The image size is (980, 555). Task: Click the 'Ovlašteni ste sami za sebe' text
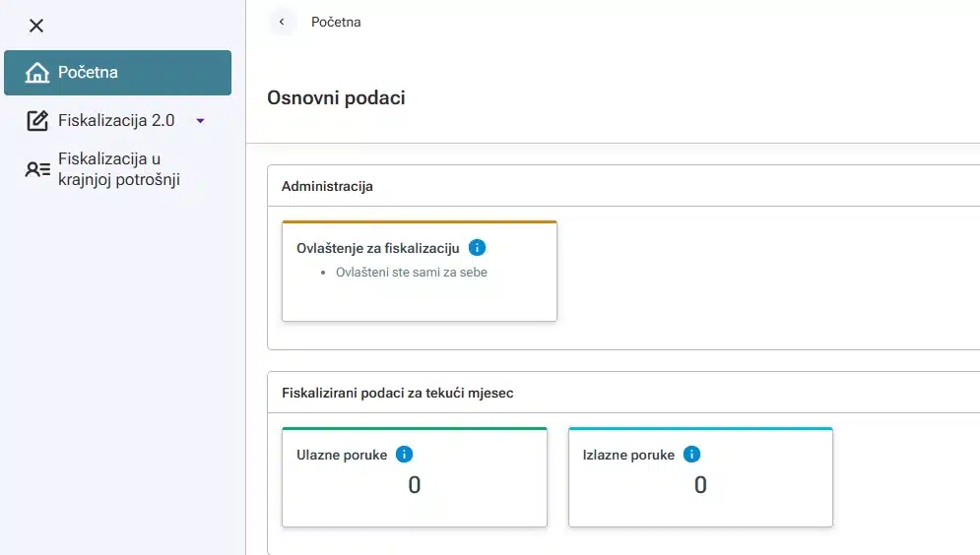411,273
